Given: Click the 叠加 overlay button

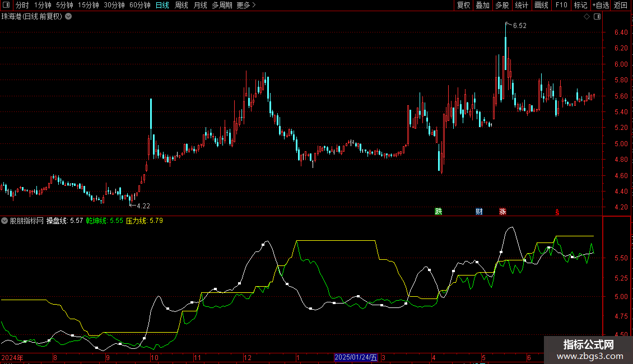Looking at the screenshot, I should 482,5.
